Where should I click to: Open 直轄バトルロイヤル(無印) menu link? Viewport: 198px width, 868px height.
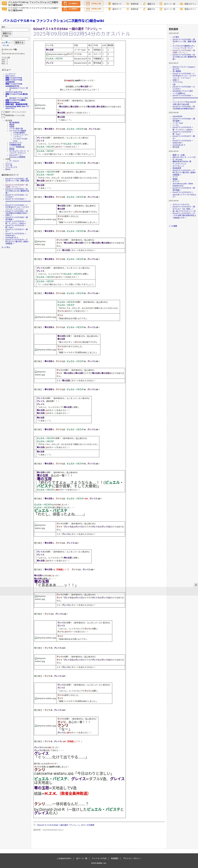pyautogui.click(x=15, y=100)
